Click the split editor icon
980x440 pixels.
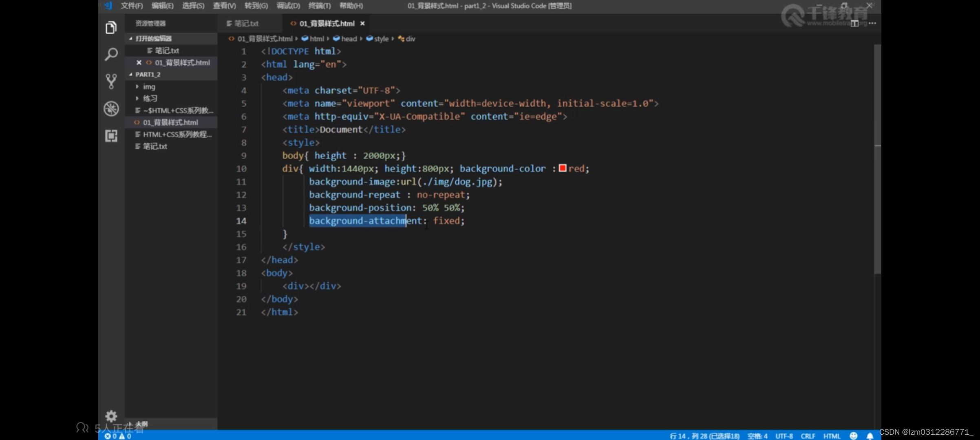pyautogui.click(x=854, y=24)
